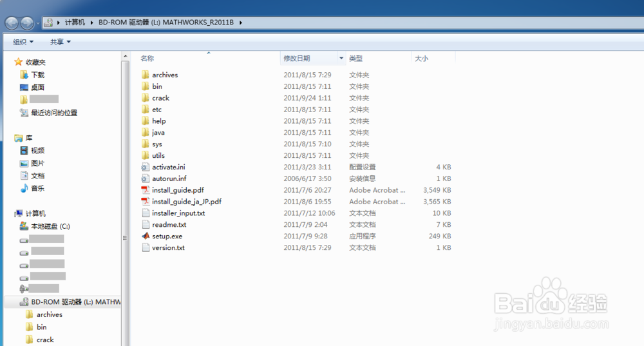Screen dimensions: 644x346
Task: Click 收藏夹 in the navigation pane
Action: [35, 62]
